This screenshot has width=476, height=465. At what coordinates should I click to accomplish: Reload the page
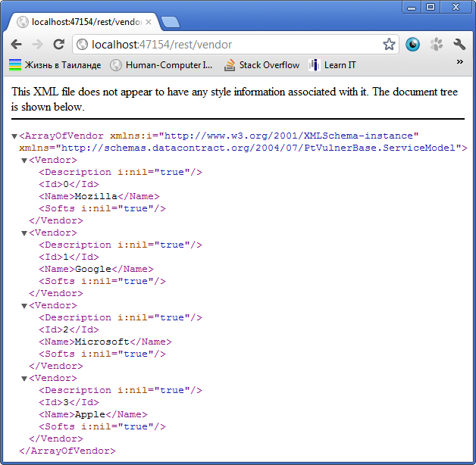(x=58, y=44)
